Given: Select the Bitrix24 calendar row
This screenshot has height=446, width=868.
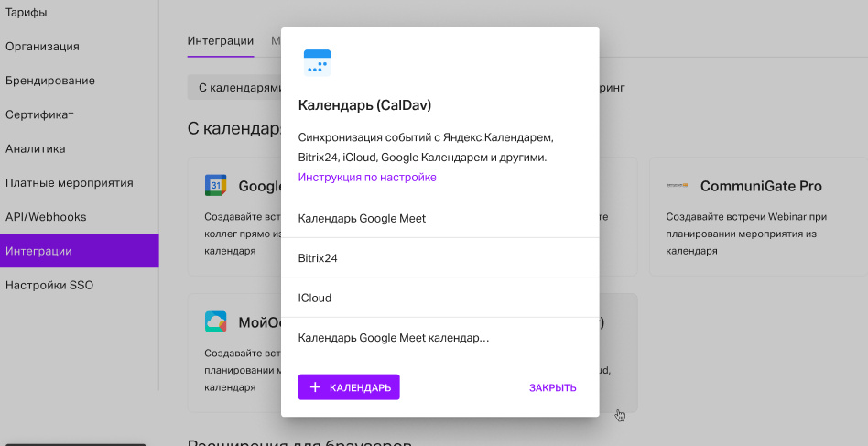Looking at the screenshot, I should (x=440, y=258).
